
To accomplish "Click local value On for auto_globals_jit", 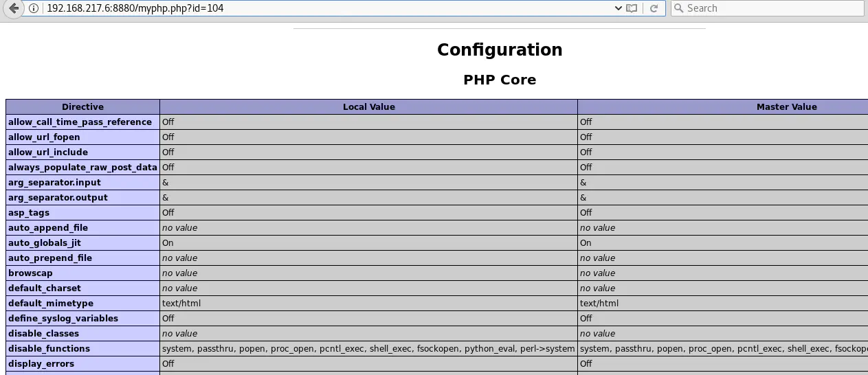I will 168,242.
